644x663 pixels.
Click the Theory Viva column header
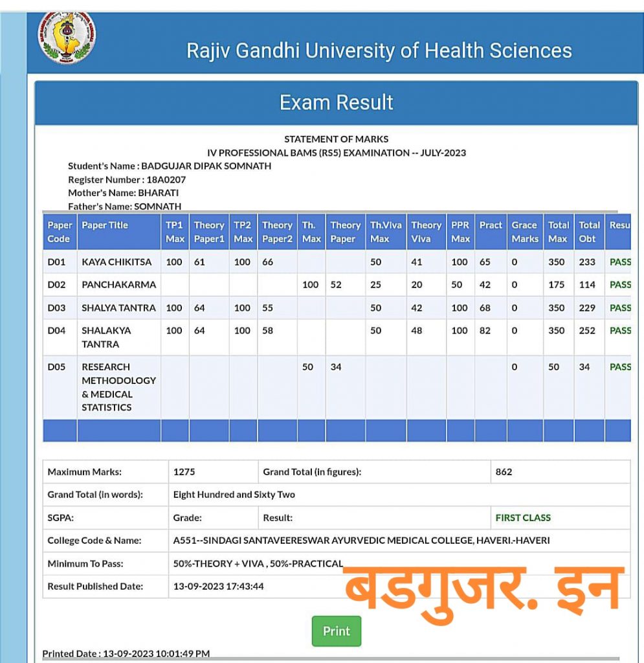point(426,232)
